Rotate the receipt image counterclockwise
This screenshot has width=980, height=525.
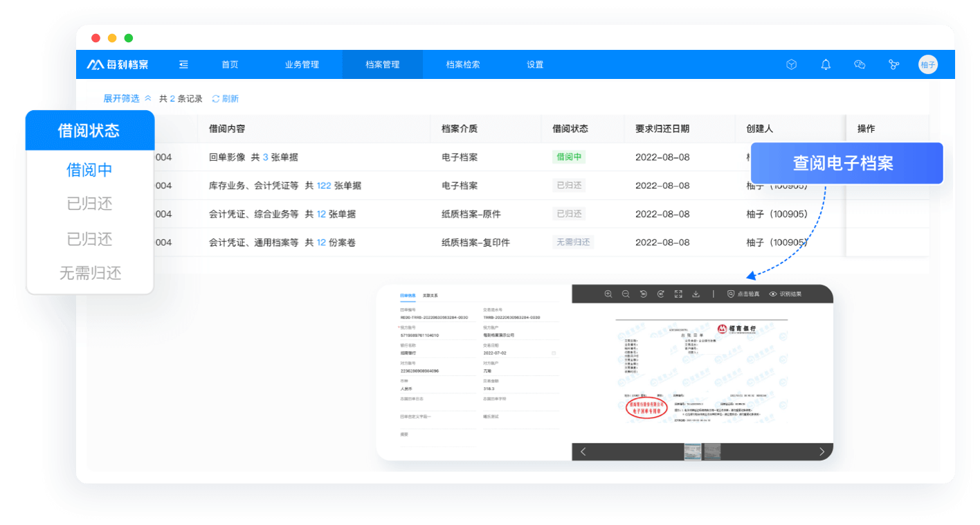click(643, 294)
